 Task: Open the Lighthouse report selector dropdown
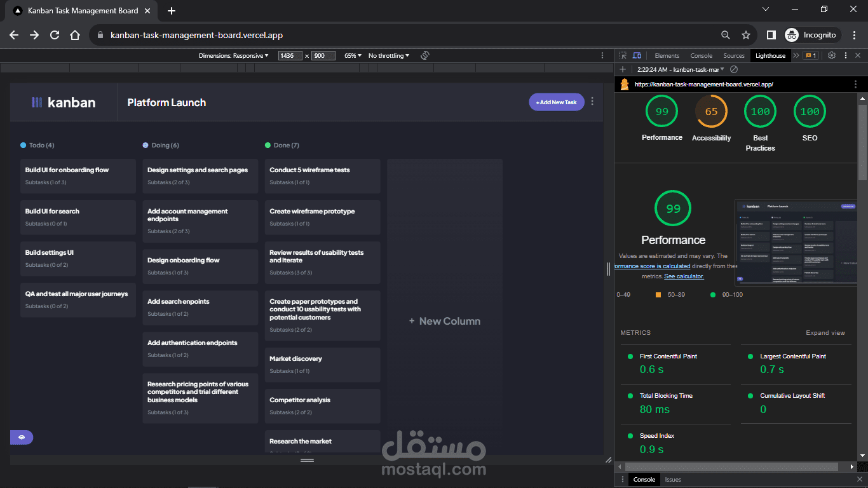pos(681,69)
